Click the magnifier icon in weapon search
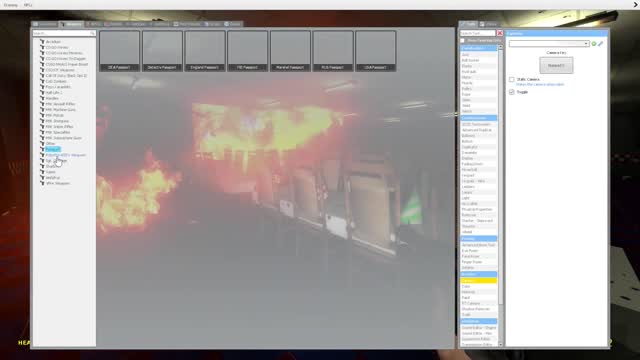The width and height of the screenshot is (640, 360). click(x=93, y=33)
